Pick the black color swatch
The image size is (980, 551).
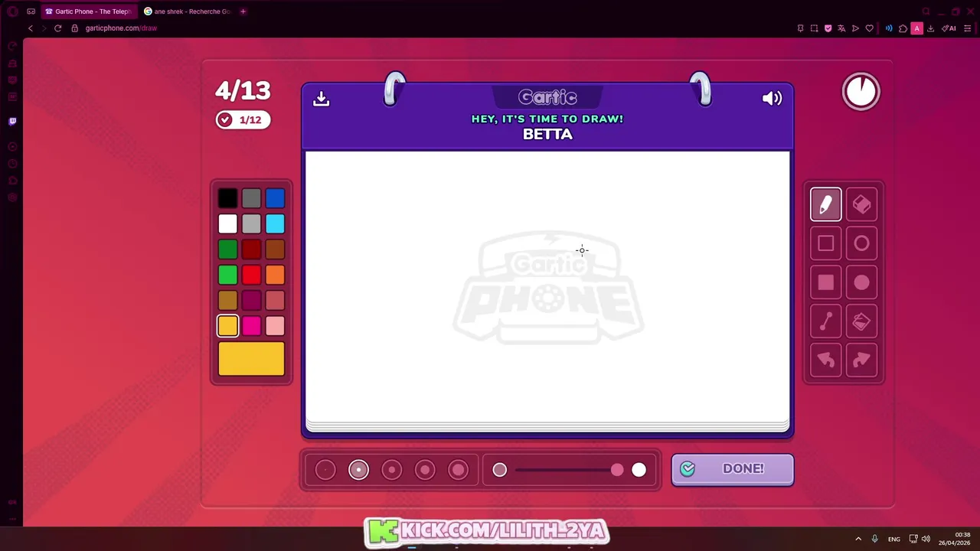[x=227, y=199]
